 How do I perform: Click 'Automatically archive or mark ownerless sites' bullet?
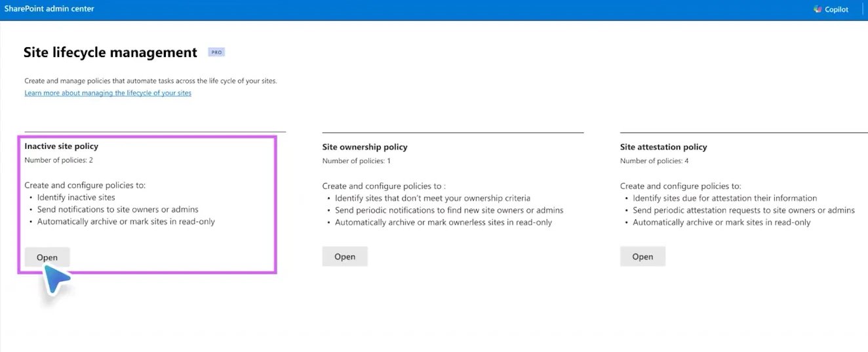click(443, 222)
